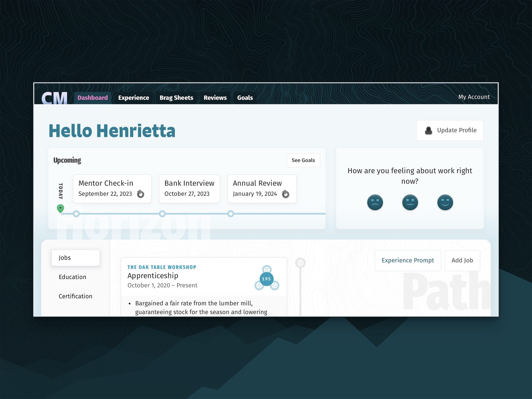Open the Education section tab
This screenshot has height=399, width=532.
73,277
